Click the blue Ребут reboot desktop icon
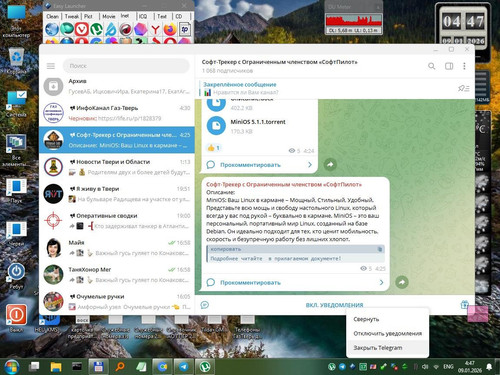Viewport: 500px width, 375px height. [16, 276]
